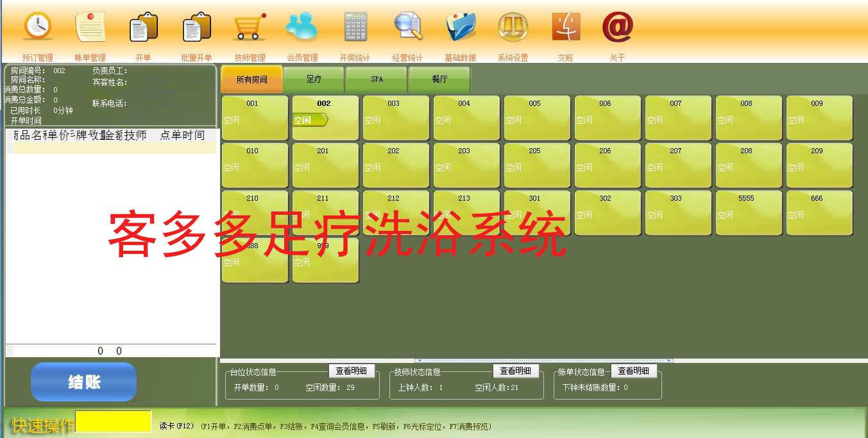The image size is (868, 438).
Task: Select room 002 tile
Action: (325, 118)
